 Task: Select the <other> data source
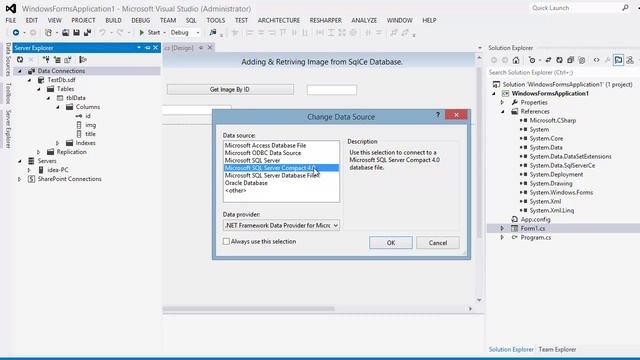coord(236,190)
